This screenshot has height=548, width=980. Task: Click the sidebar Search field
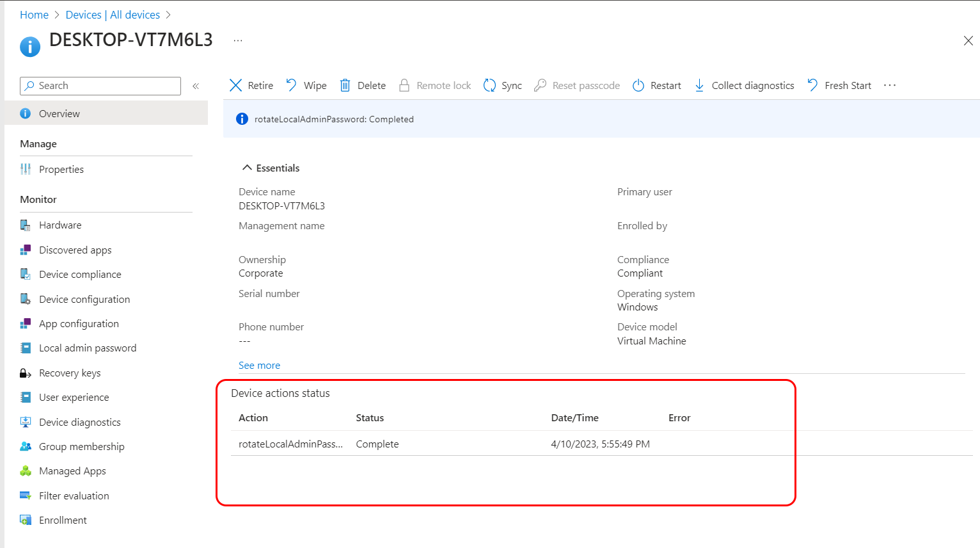point(100,86)
